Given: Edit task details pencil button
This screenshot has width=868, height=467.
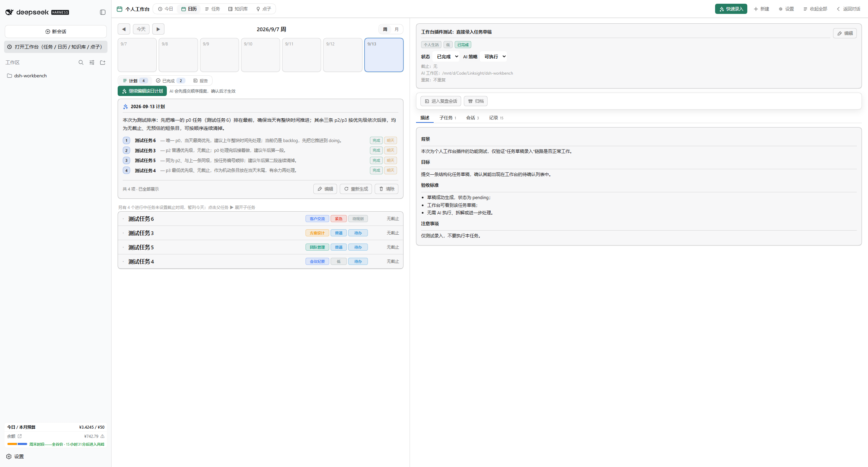Looking at the screenshot, I should (x=845, y=33).
